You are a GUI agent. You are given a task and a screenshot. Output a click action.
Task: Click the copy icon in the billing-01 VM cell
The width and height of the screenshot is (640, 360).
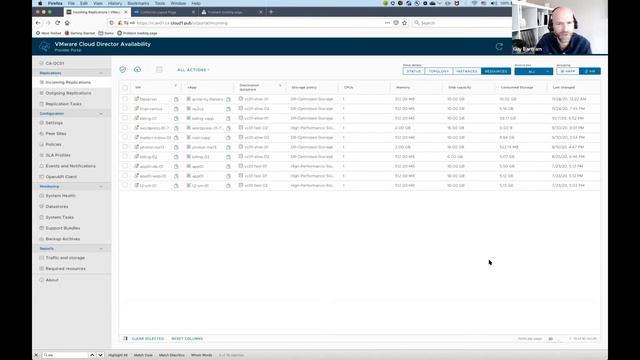[176, 118]
